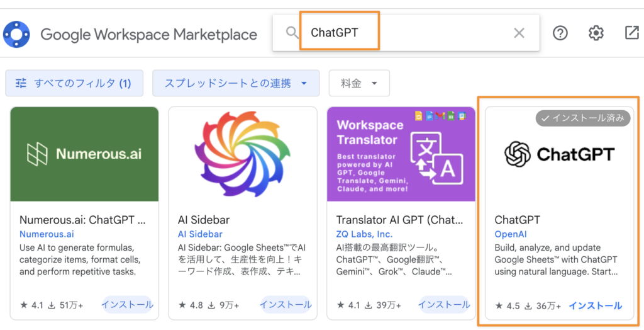
Task: Click the 9万+ download count
Action: point(223,305)
